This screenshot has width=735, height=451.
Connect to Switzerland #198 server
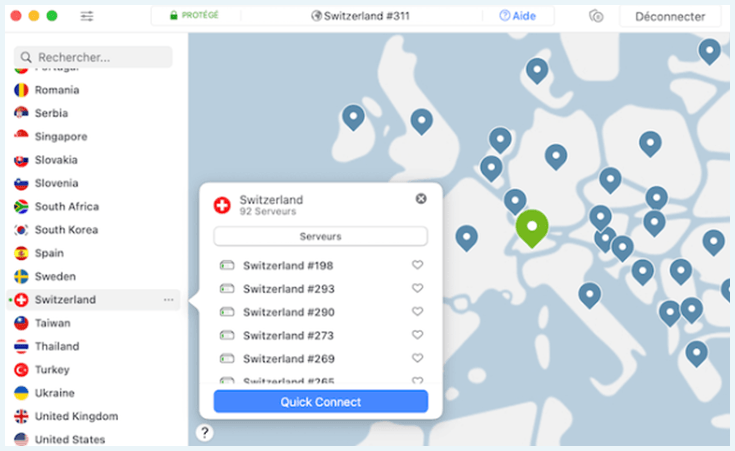point(288,266)
